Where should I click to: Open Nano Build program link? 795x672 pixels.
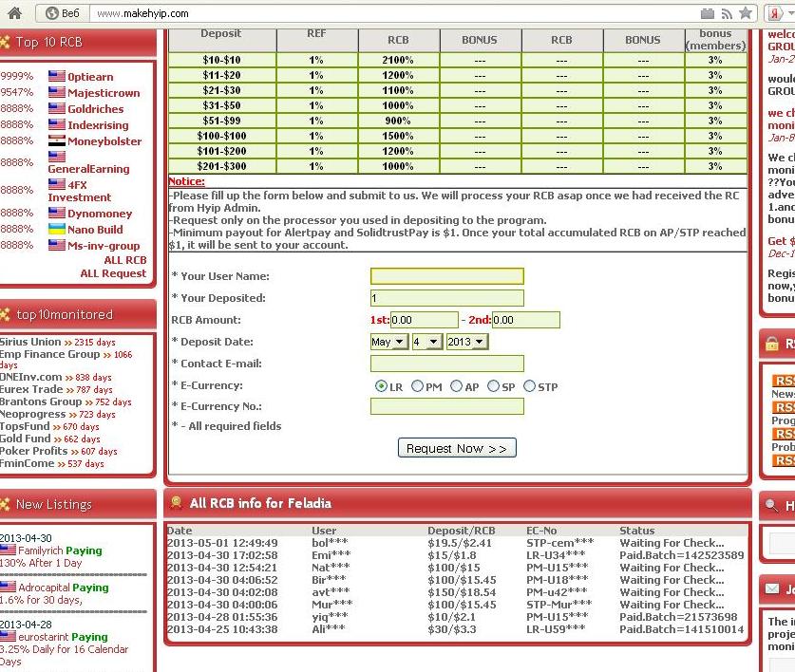coord(95,230)
